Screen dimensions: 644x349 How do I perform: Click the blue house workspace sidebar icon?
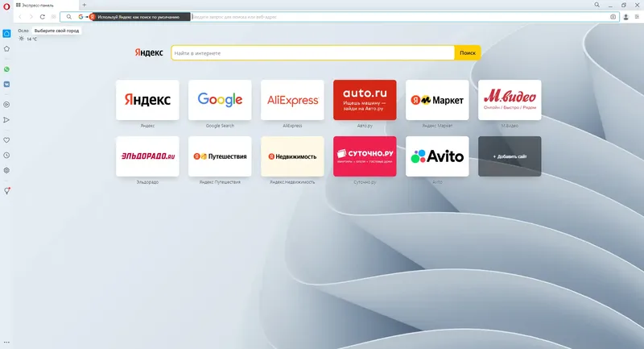click(x=6, y=34)
